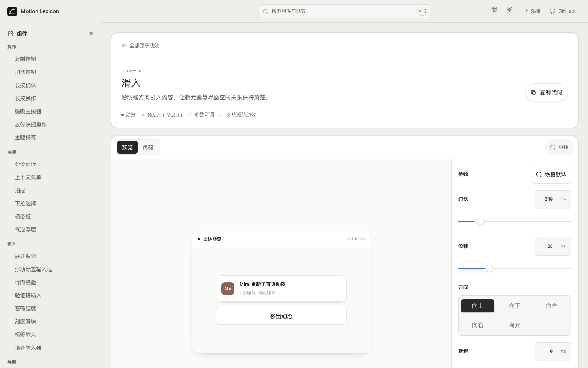Select the 向上 direction option
588x368 pixels.
click(x=478, y=306)
